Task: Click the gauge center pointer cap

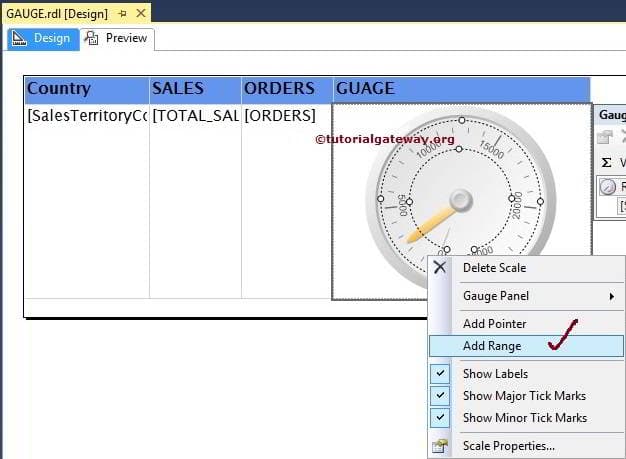Action: (x=461, y=200)
